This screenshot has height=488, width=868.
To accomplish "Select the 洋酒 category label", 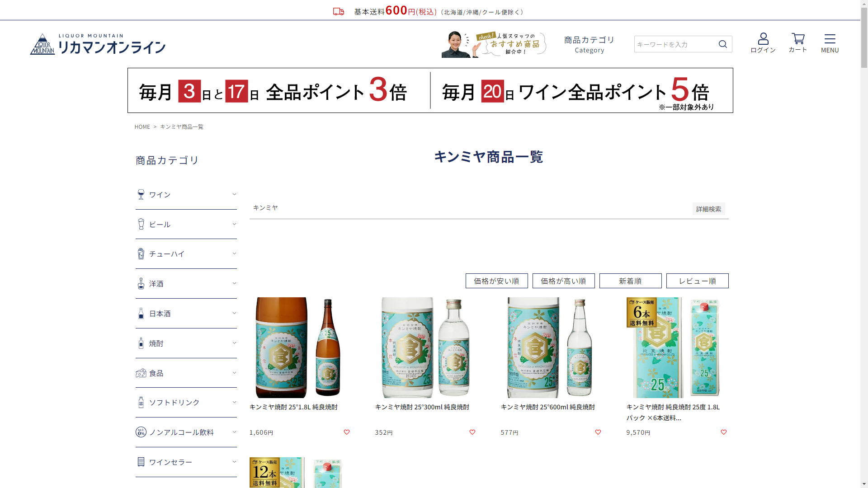I will click(156, 284).
